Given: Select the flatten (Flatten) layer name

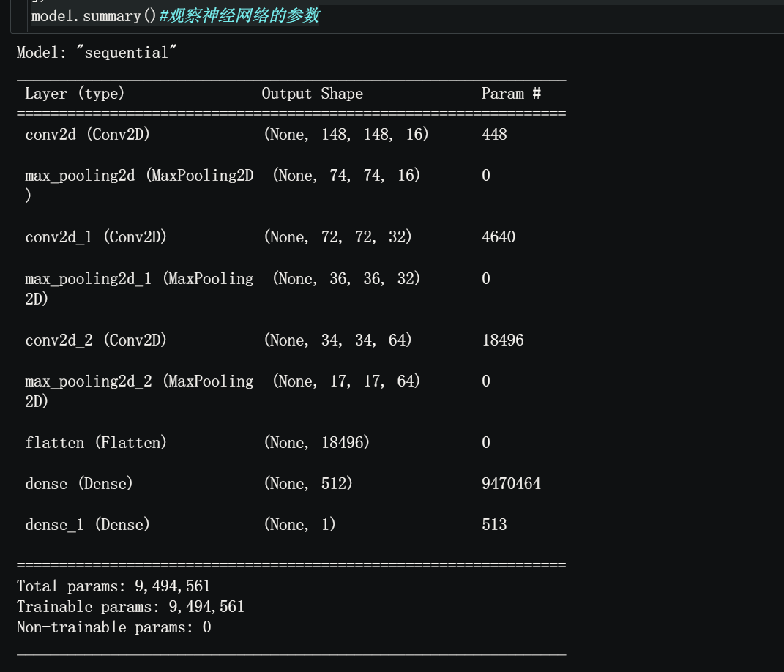Looking at the screenshot, I should click(96, 442).
